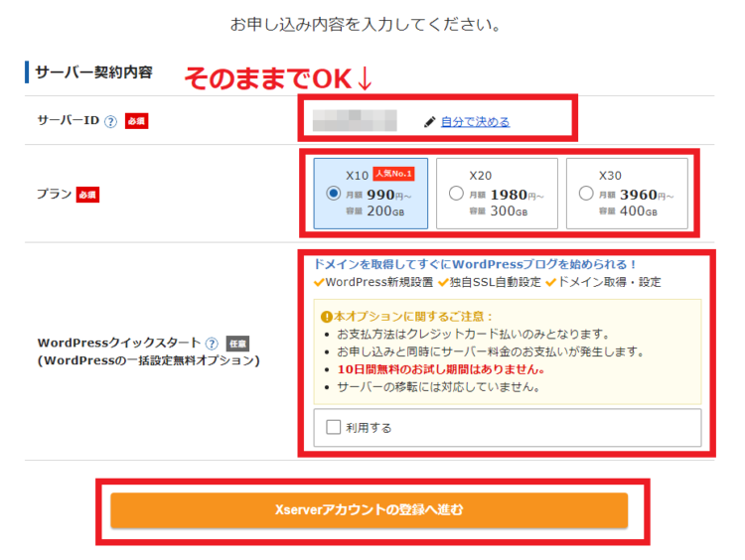The width and height of the screenshot is (745, 560).
Task: Click the warning icon beside 本オプションに関するご注意
Action: pyautogui.click(x=327, y=317)
